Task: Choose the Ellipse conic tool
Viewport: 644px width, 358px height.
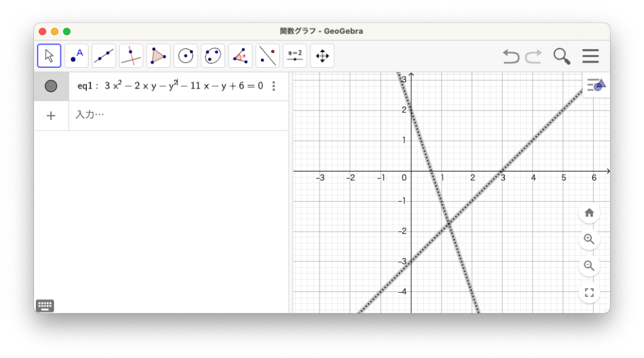Action: [x=213, y=56]
